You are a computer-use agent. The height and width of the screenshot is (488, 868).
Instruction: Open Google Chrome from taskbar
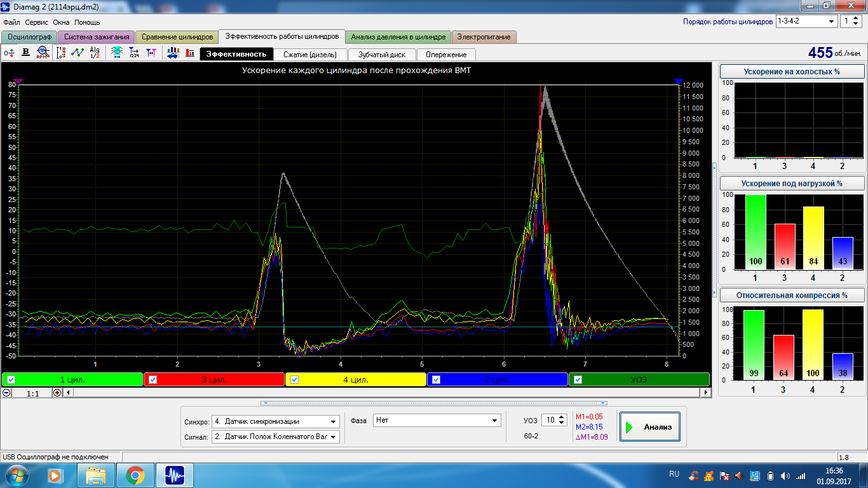coord(135,475)
